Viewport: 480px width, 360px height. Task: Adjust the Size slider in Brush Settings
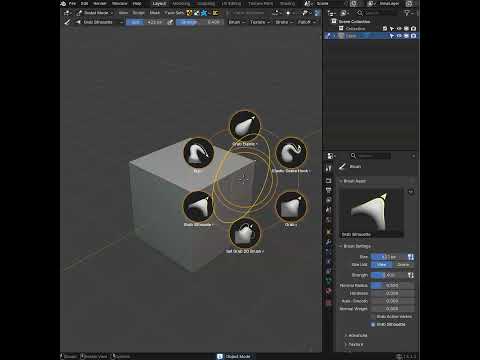389,257
